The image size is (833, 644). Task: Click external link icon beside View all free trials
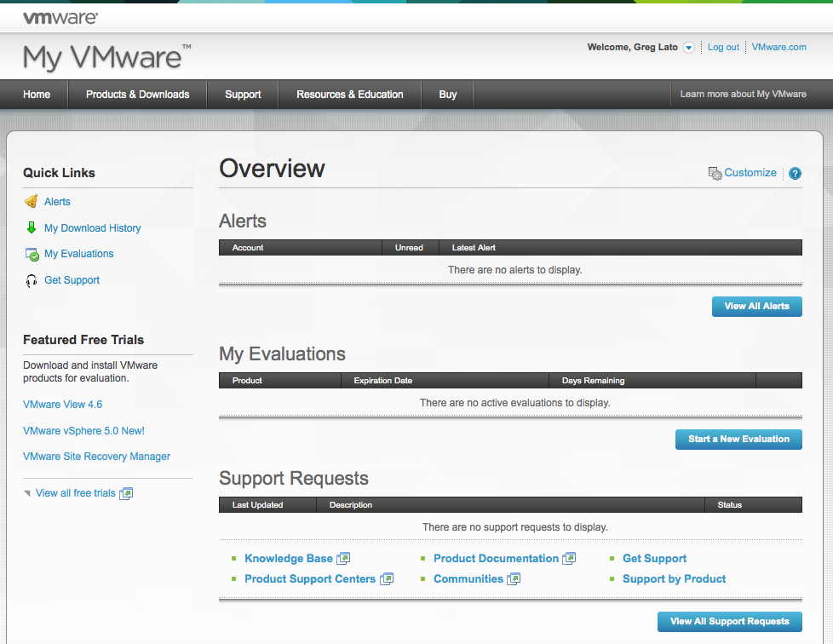(126, 493)
